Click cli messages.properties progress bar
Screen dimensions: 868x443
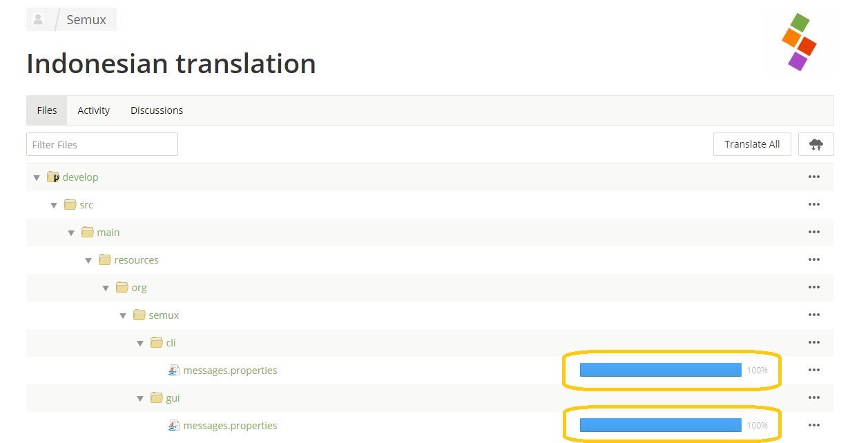tap(660, 371)
